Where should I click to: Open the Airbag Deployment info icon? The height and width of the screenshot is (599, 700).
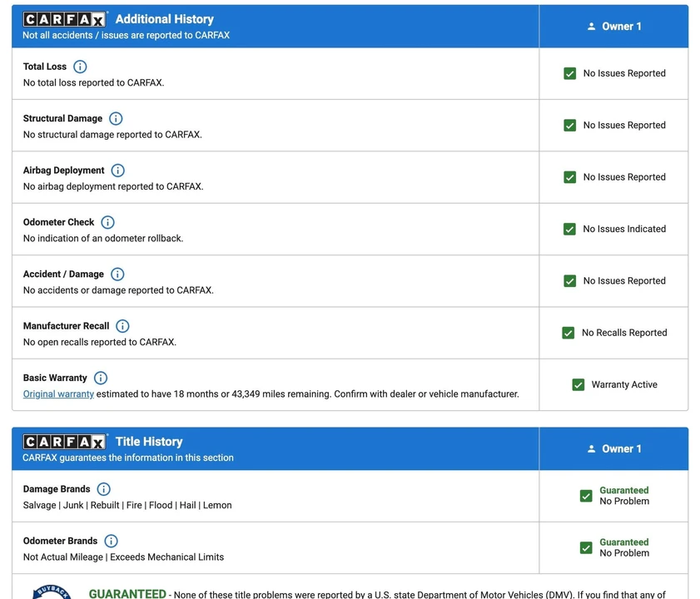click(118, 170)
